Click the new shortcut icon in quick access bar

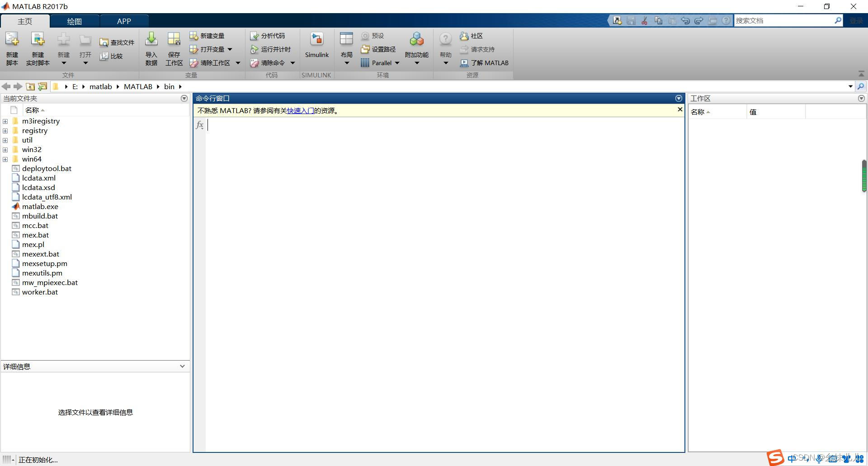(x=618, y=20)
